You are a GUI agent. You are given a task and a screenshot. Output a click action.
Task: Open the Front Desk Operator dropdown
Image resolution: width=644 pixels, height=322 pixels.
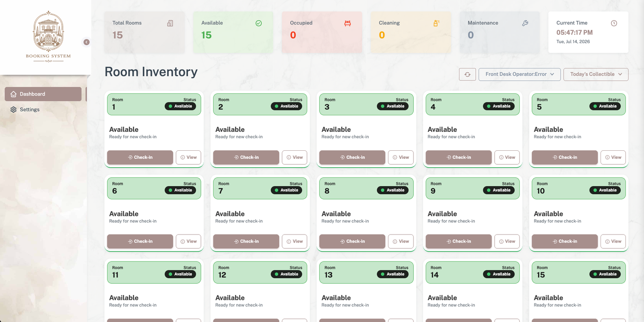[x=519, y=74]
